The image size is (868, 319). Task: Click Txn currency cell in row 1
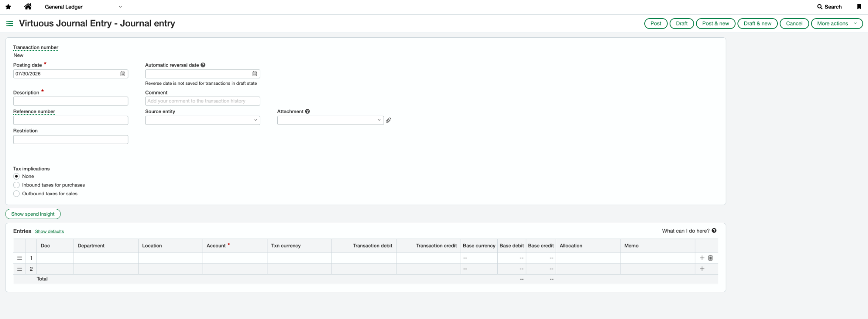point(299,258)
